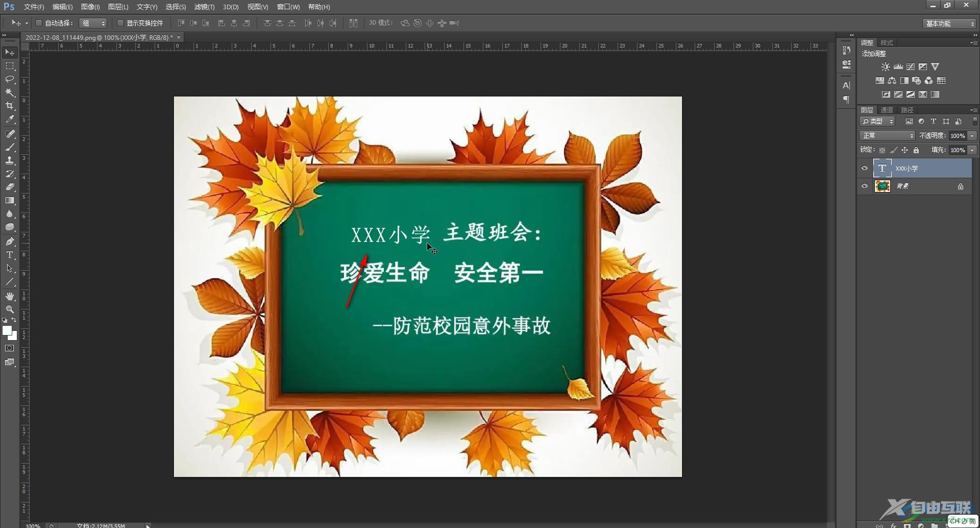The width and height of the screenshot is (980, 528).
Task: Select the Blur tool
Action: click(x=10, y=213)
